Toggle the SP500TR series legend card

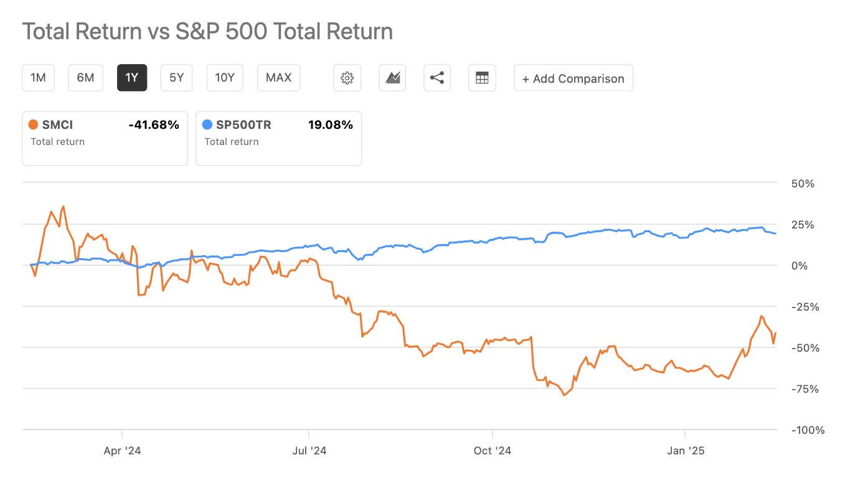pyautogui.click(x=278, y=138)
